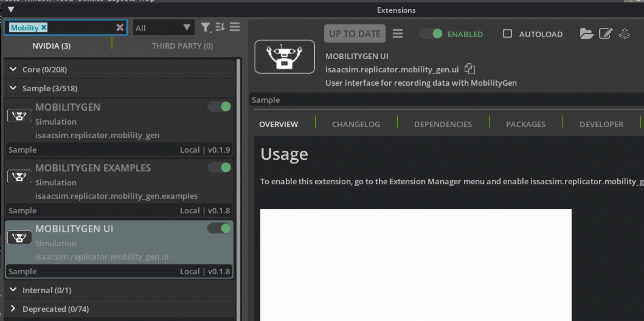The image size is (644, 321).
Task: Switch to the THIRD PARTY (0) tab
Action: (x=182, y=46)
